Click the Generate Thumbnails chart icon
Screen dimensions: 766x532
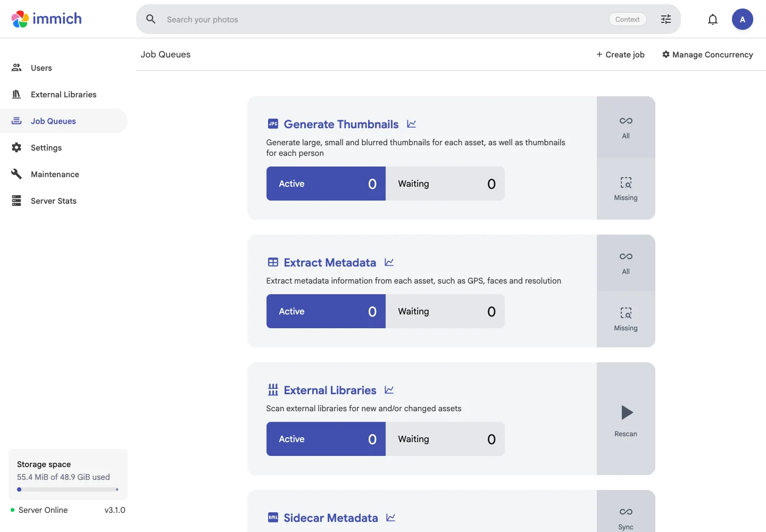pyautogui.click(x=411, y=124)
